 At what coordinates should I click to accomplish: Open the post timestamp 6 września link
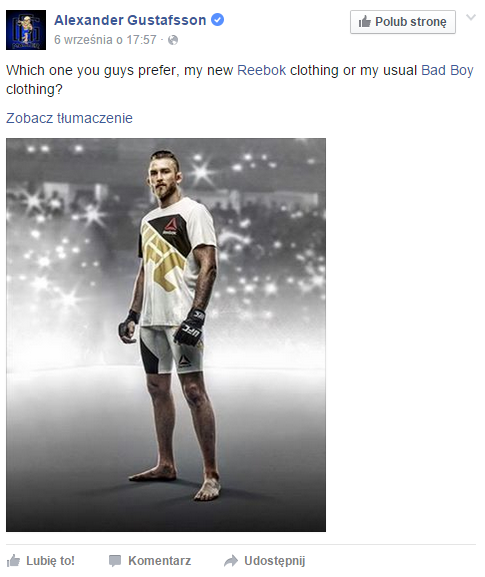[x=105, y=40]
